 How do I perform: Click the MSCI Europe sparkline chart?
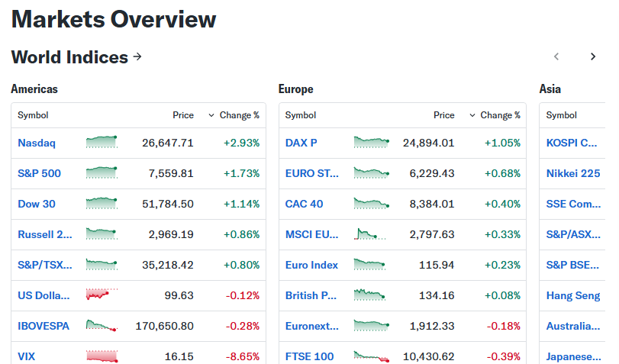370,234
